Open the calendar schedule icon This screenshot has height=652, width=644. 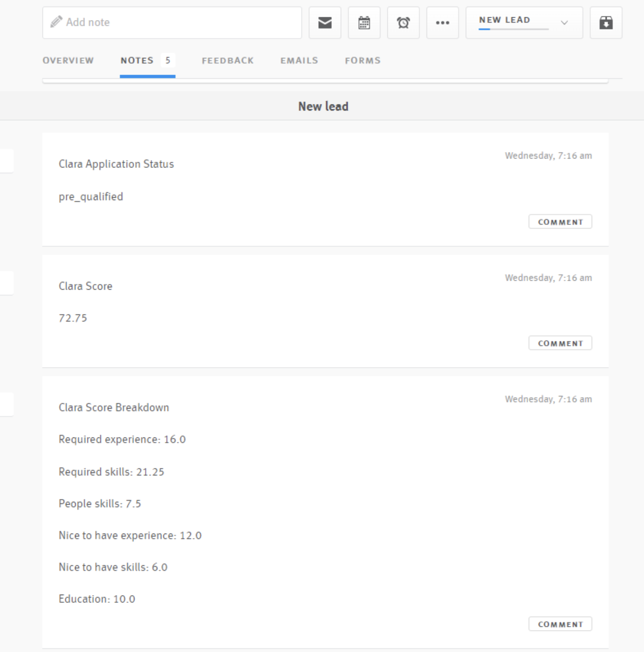click(x=364, y=22)
